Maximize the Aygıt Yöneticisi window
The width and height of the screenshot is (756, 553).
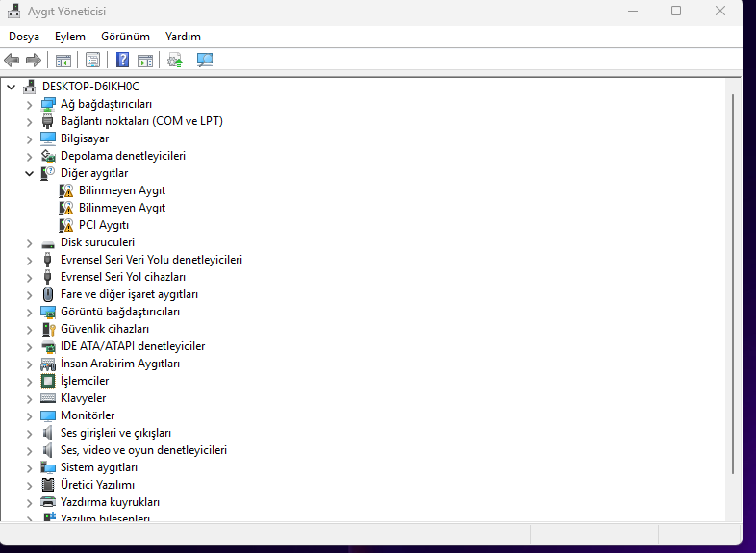pyautogui.click(x=676, y=11)
